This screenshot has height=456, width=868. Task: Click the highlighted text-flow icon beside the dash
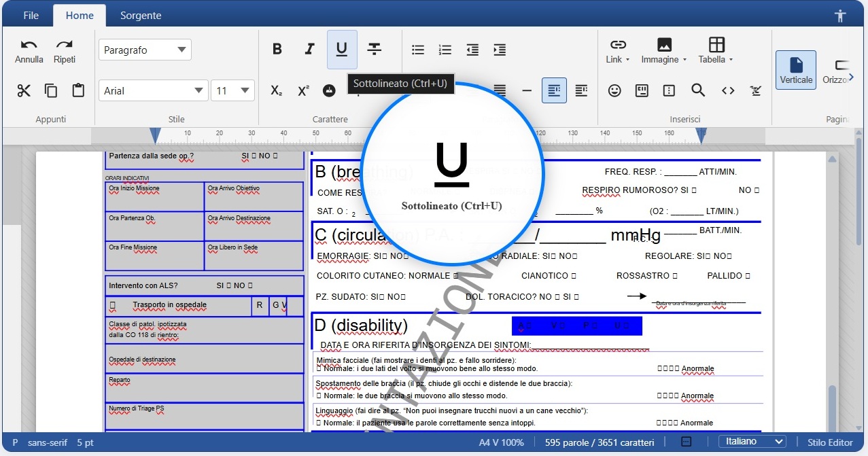point(554,90)
